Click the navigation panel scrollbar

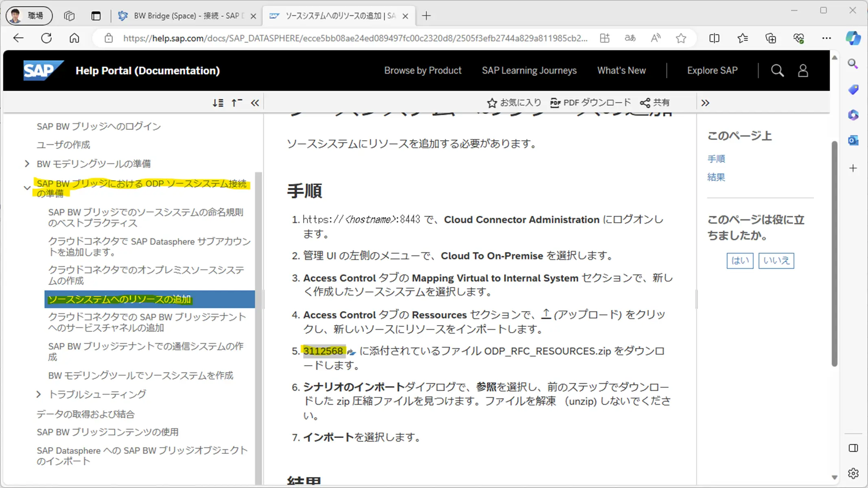258,328
